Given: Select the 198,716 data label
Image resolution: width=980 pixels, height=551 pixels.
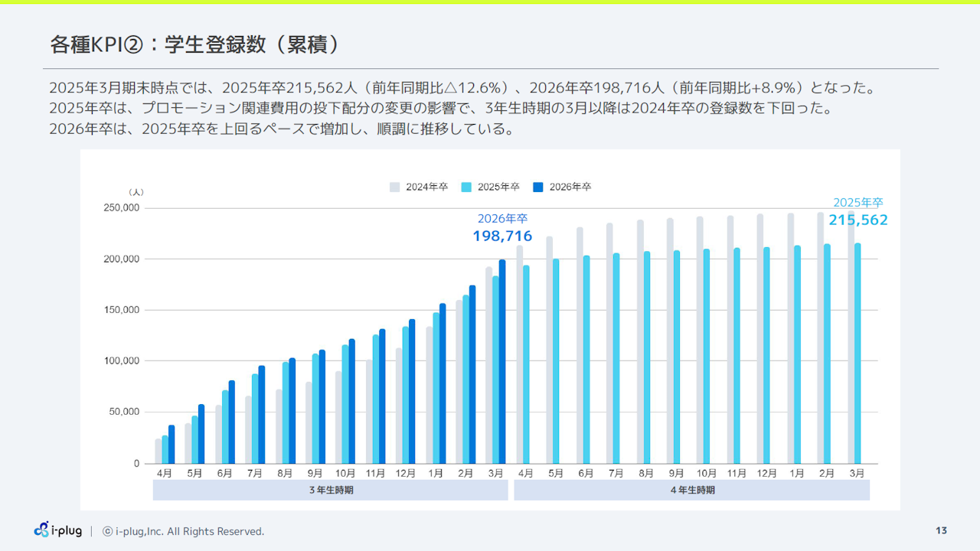Looking at the screenshot, I should coord(502,236).
